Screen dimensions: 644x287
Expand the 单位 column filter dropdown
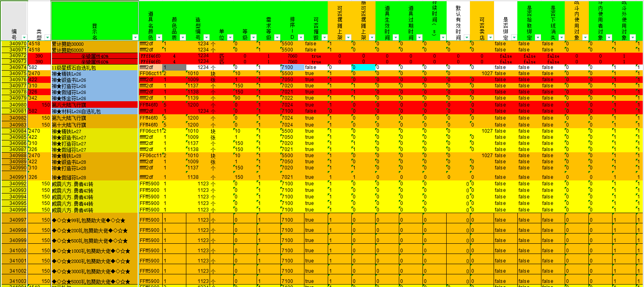click(x=230, y=38)
